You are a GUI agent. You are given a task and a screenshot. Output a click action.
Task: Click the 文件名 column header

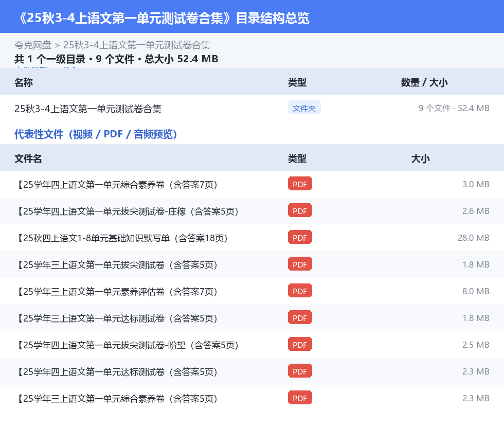pos(28,158)
